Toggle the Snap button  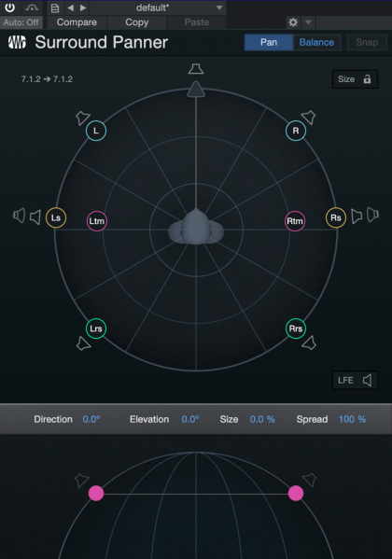pos(367,42)
